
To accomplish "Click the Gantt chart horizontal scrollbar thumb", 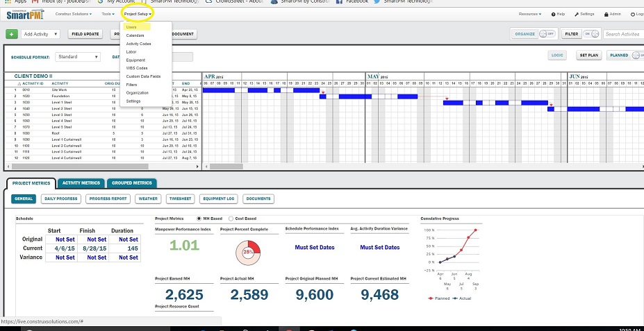I will click(226, 167).
